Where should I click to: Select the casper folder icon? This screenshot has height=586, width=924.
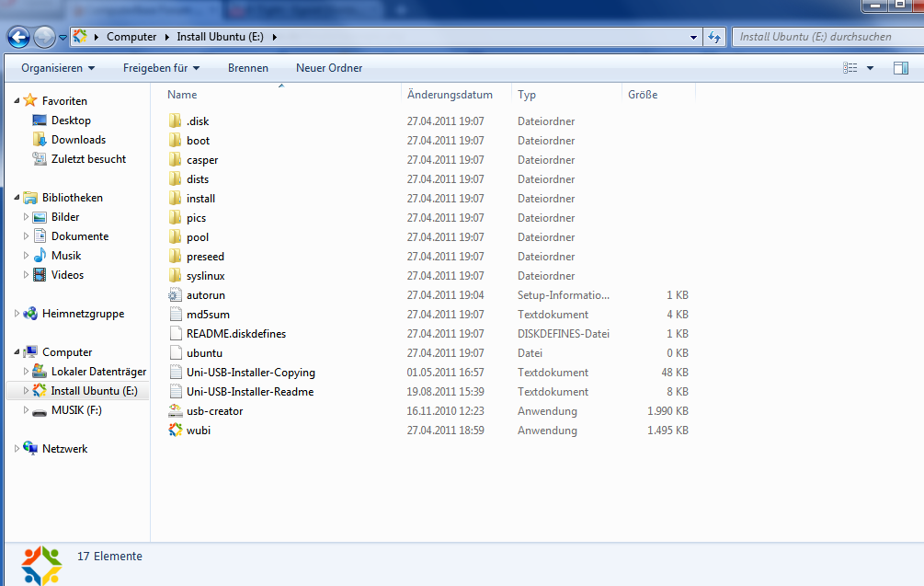point(175,160)
